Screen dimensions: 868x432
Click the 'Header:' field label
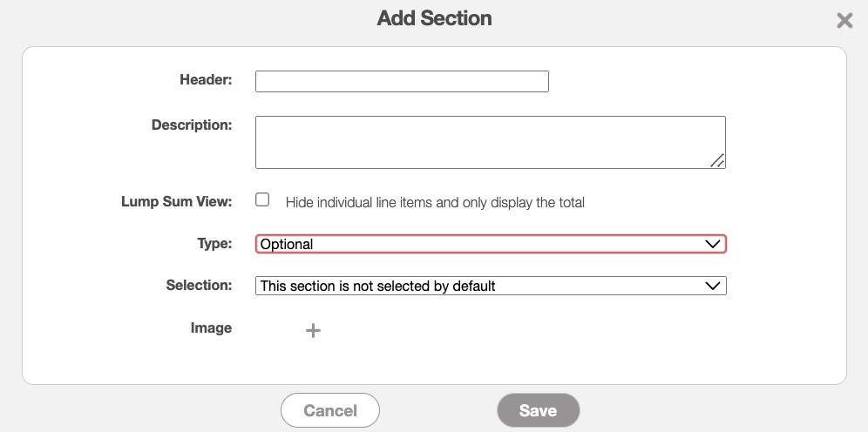pos(206,79)
